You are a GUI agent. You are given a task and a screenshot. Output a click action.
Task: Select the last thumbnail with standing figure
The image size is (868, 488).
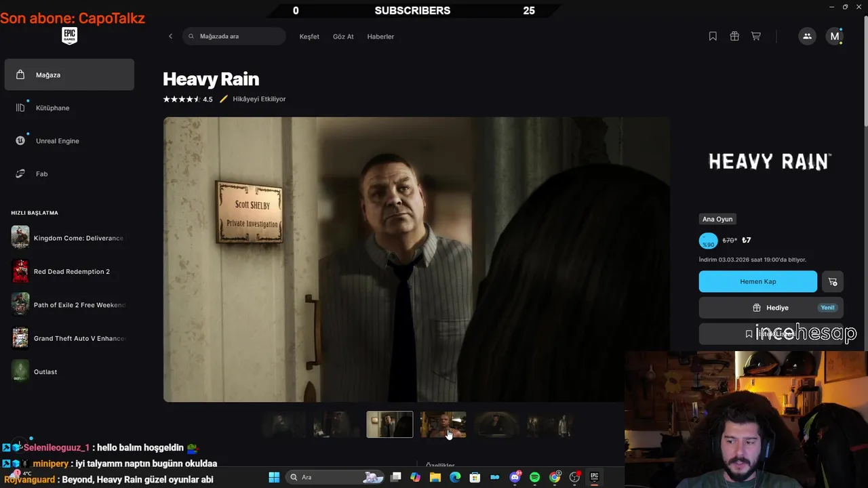click(551, 424)
